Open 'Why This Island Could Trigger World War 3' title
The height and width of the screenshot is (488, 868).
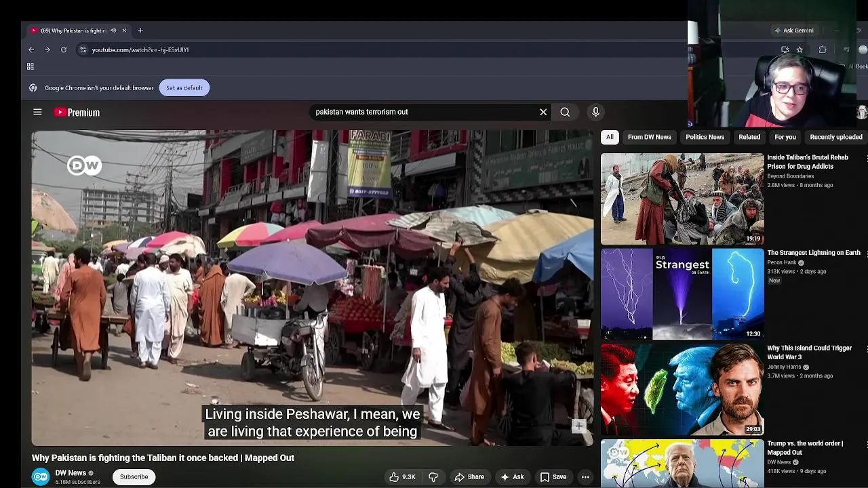coord(809,352)
